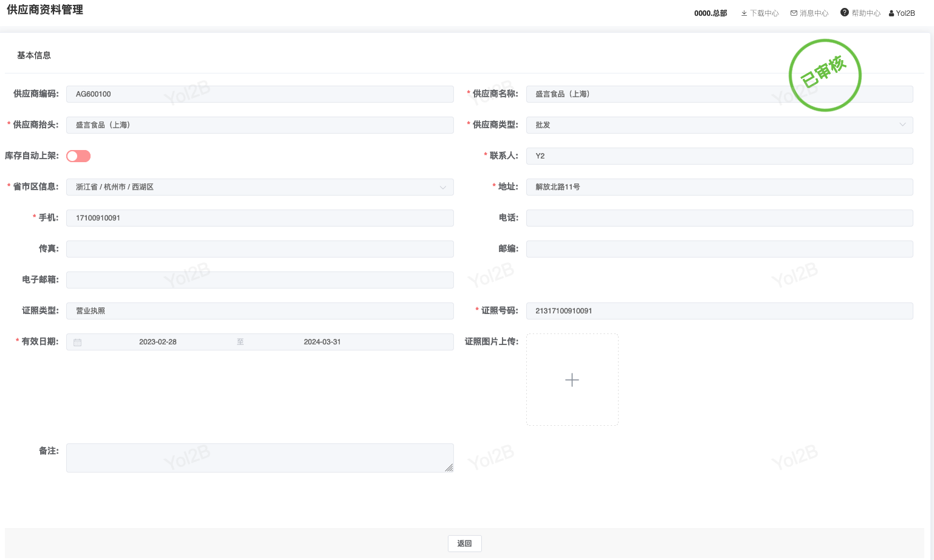The image size is (934, 560).
Task: Click the 手机 input field
Action: click(260, 218)
